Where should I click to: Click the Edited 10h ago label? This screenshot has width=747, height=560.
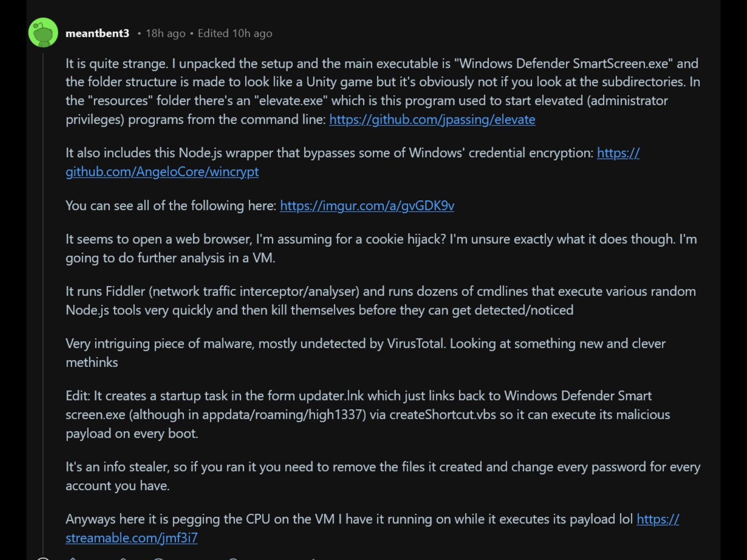pyautogui.click(x=234, y=33)
